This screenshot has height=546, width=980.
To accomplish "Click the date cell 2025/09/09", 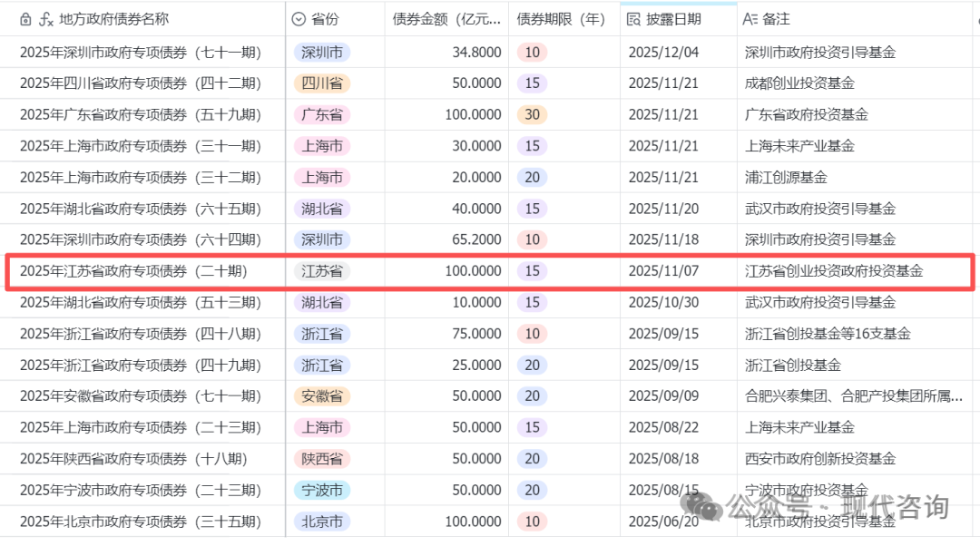I will (x=679, y=396).
